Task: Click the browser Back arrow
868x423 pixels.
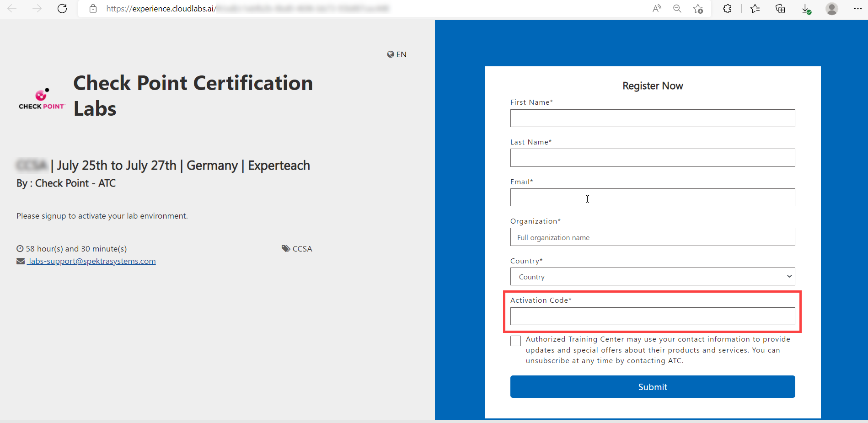Action: pyautogui.click(x=12, y=9)
